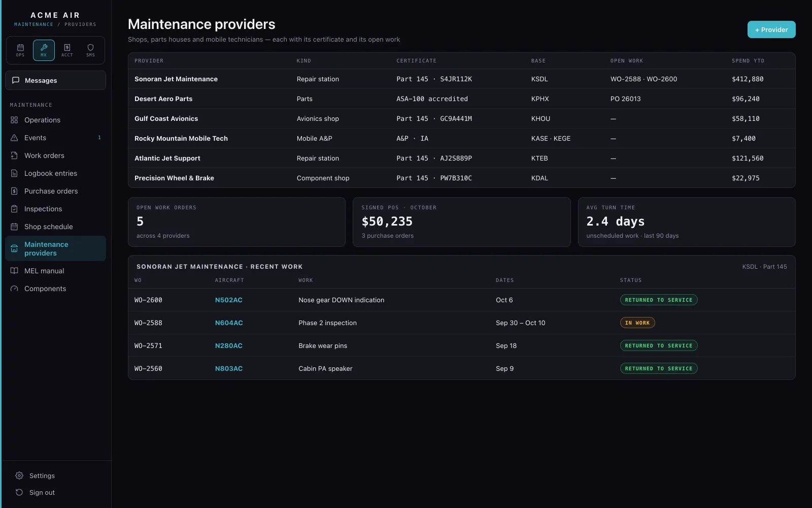Select the Sonoran Jet Maintenance provider name

176,79
